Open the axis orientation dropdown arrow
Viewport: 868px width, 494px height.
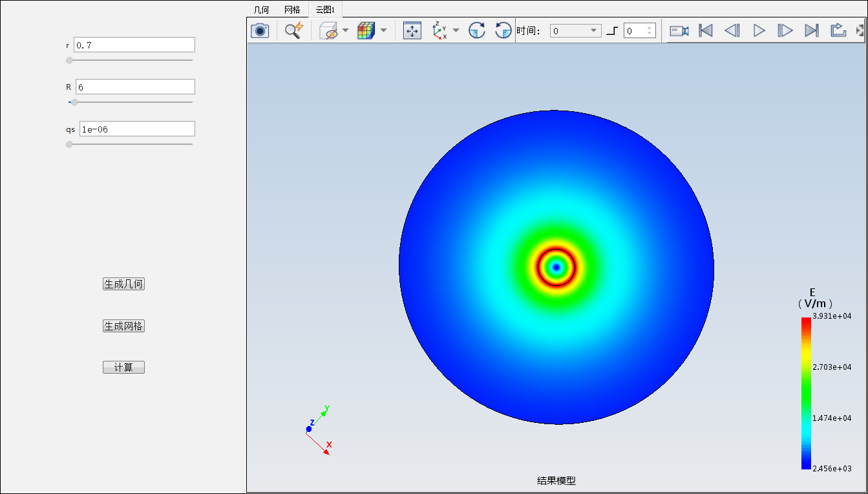click(x=456, y=30)
